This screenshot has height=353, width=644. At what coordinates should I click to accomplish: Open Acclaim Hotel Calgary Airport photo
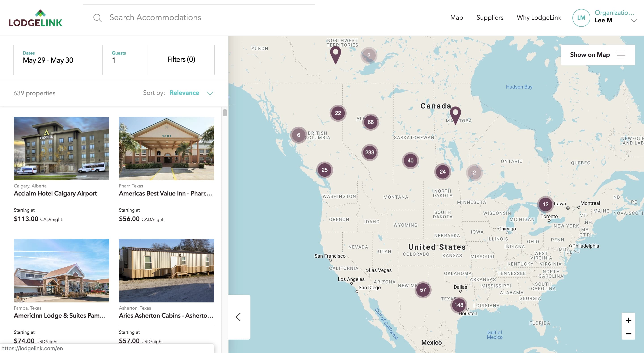pyautogui.click(x=61, y=148)
